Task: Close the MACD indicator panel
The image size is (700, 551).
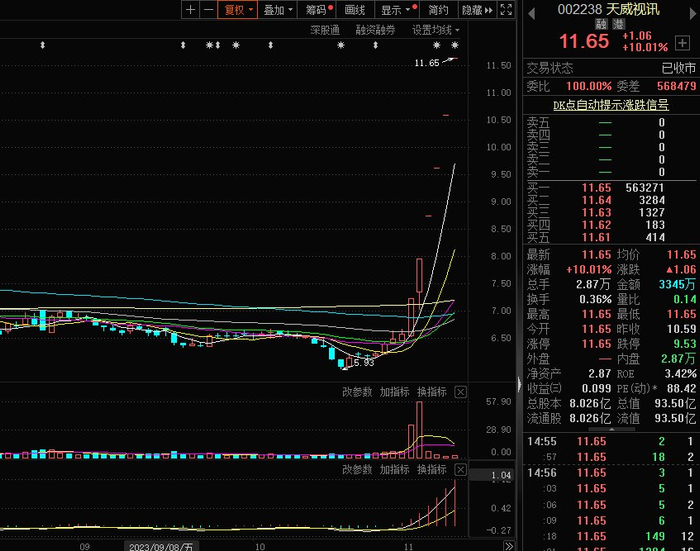Action: tap(460, 470)
